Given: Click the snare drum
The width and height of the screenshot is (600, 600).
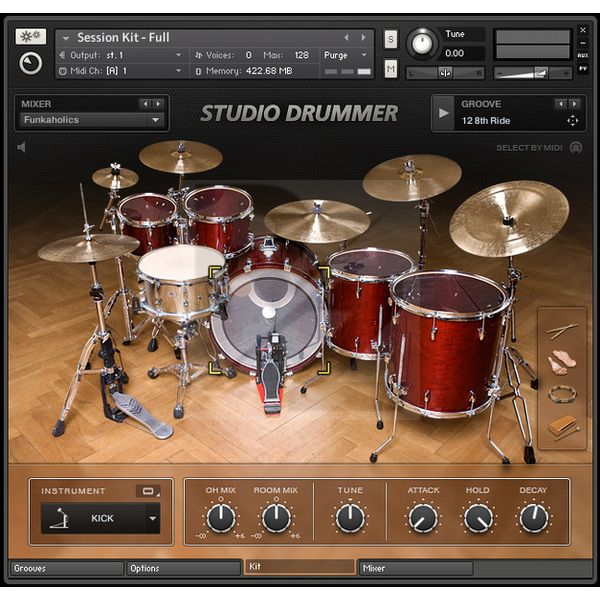Looking at the screenshot, I should pos(181,281).
